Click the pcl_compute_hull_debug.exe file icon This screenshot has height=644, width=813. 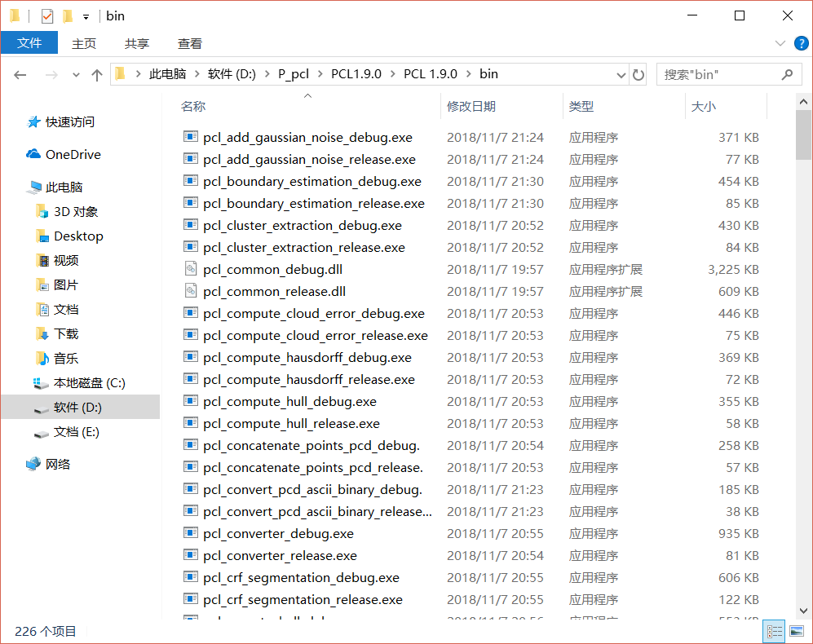[191, 401]
